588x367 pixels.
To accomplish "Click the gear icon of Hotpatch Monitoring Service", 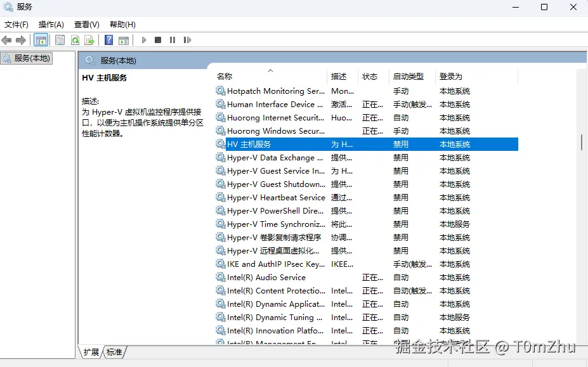I will 221,91.
